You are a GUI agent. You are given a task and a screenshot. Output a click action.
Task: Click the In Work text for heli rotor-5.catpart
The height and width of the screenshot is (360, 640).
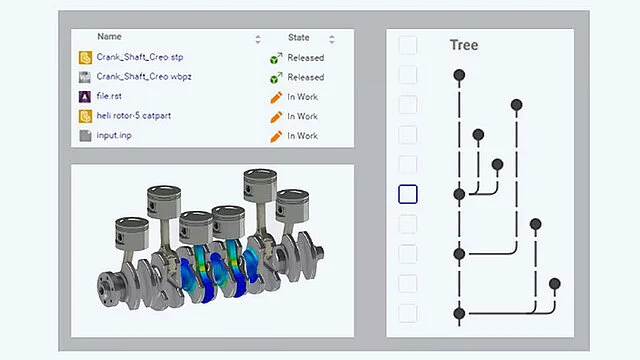coord(302,116)
